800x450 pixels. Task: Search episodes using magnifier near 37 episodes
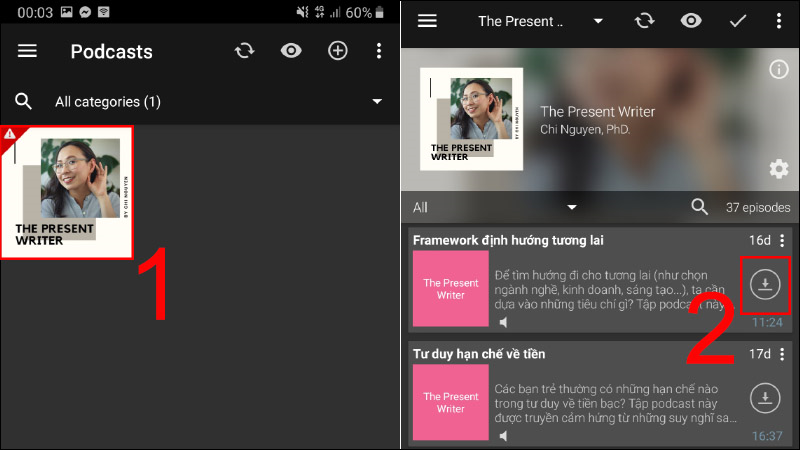click(x=700, y=207)
